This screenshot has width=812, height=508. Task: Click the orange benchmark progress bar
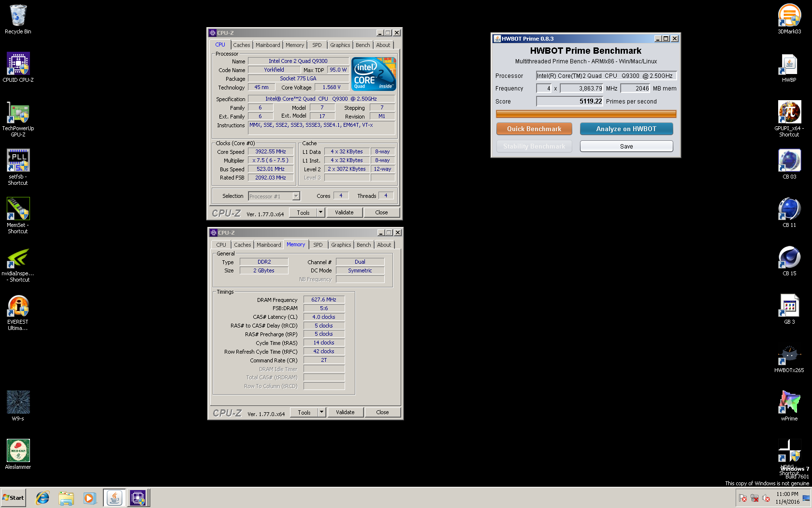[x=586, y=114]
